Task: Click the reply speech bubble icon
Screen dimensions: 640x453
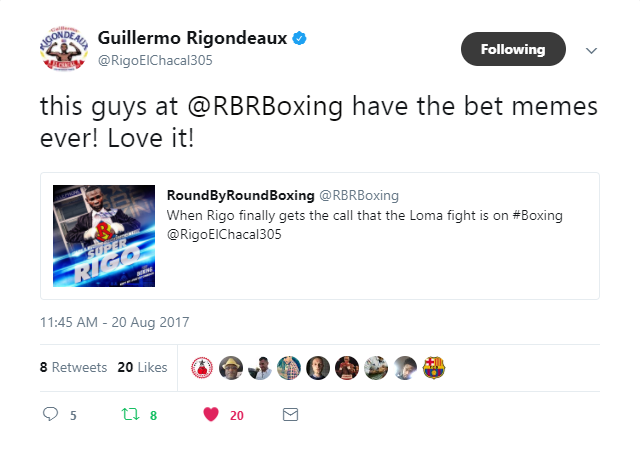Action: pos(51,414)
